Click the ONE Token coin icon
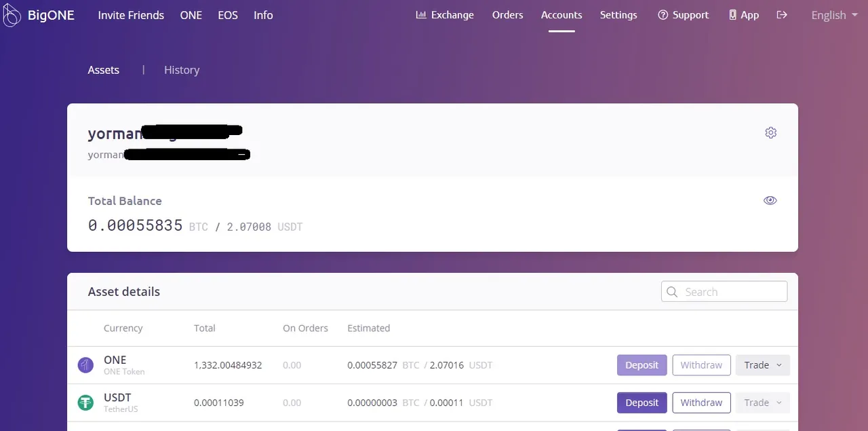 pos(85,365)
